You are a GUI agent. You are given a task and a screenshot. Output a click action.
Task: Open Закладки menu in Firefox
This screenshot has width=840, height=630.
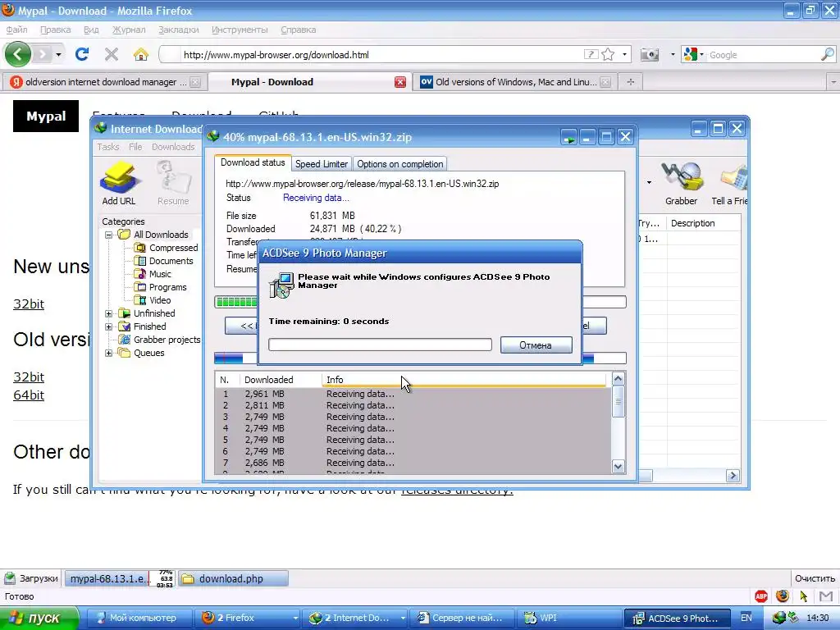click(x=178, y=30)
